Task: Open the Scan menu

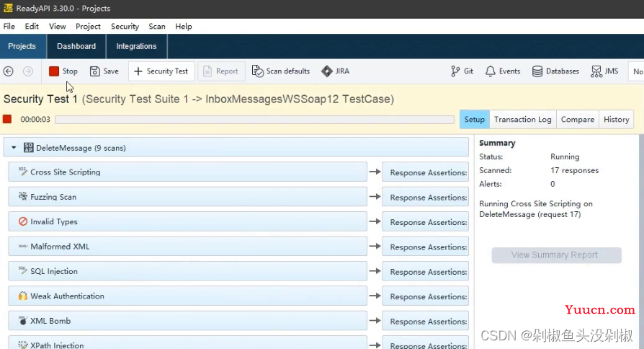Action: click(157, 26)
